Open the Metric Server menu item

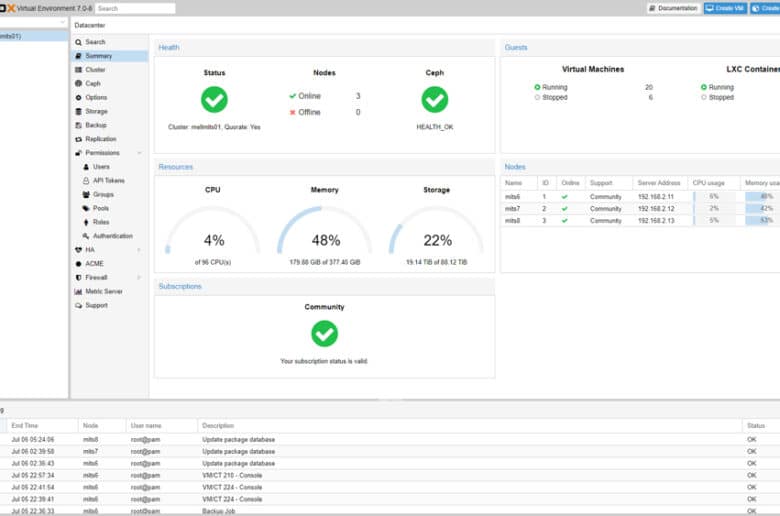click(x=109, y=292)
